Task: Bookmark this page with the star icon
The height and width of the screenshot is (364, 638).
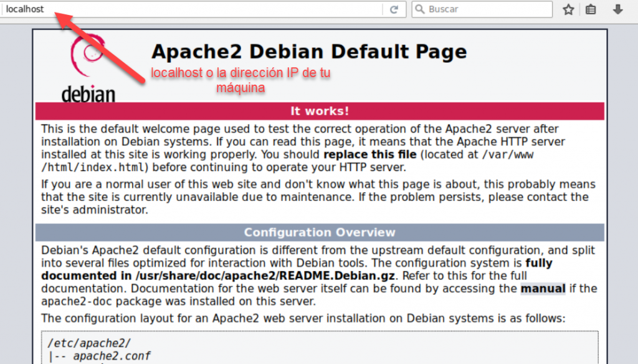Action: (x=568, y=9)
